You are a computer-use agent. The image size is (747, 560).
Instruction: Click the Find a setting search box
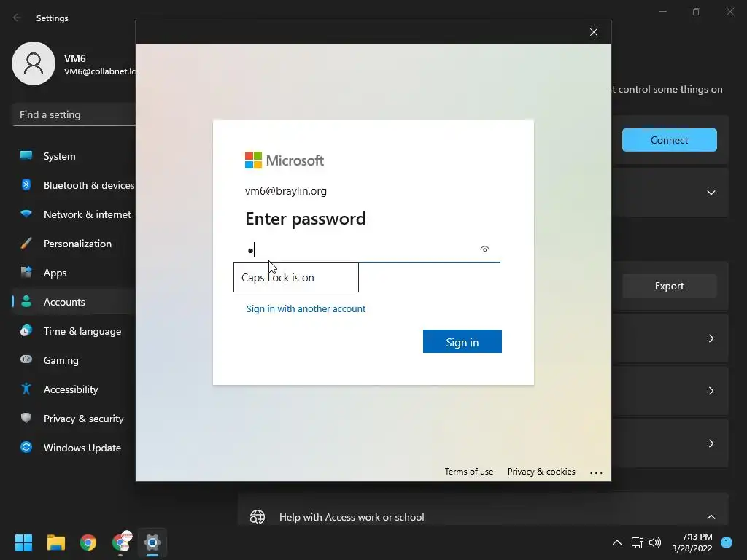(x=74, y=114)
